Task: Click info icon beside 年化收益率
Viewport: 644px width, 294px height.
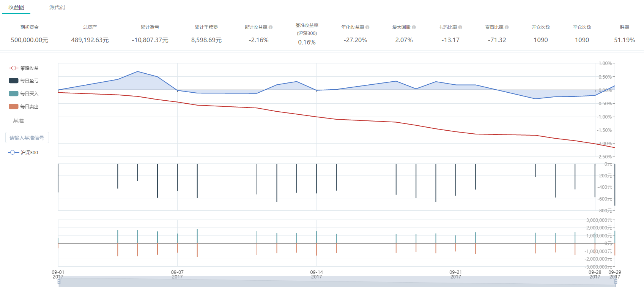Action: click(367, 27)
